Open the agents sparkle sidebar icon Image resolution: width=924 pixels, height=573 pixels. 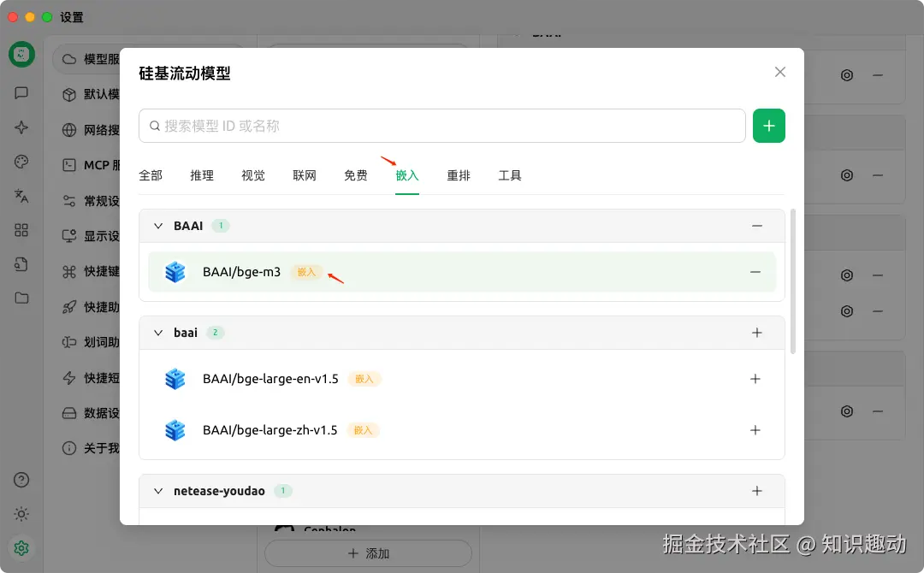[21, 127]
